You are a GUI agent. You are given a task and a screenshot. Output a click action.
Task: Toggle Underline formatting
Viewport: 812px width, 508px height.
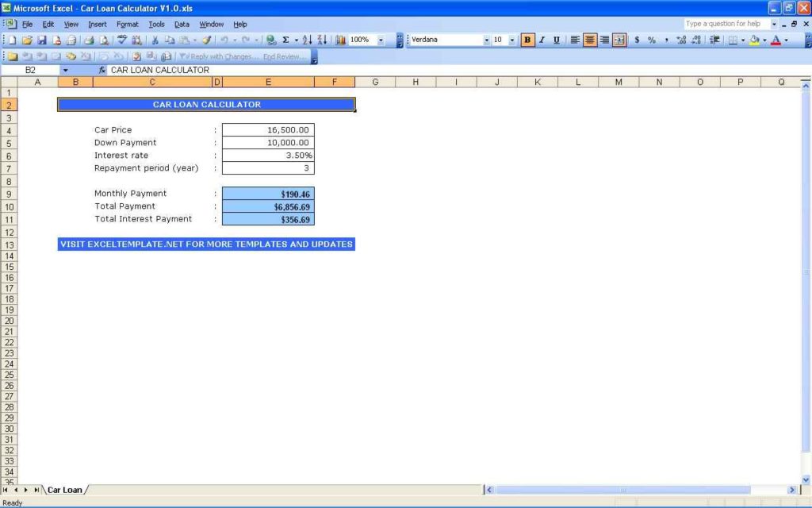pos(556,40)
